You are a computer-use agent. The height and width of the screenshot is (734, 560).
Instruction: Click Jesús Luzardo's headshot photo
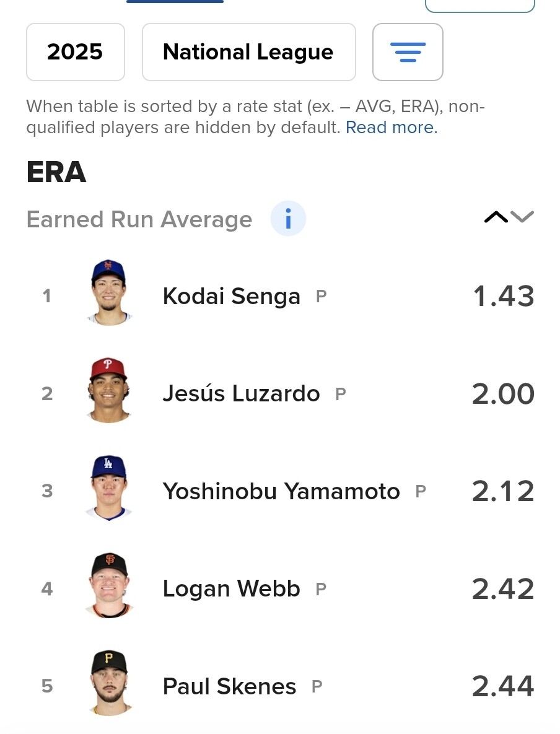(x=108, y=390)
